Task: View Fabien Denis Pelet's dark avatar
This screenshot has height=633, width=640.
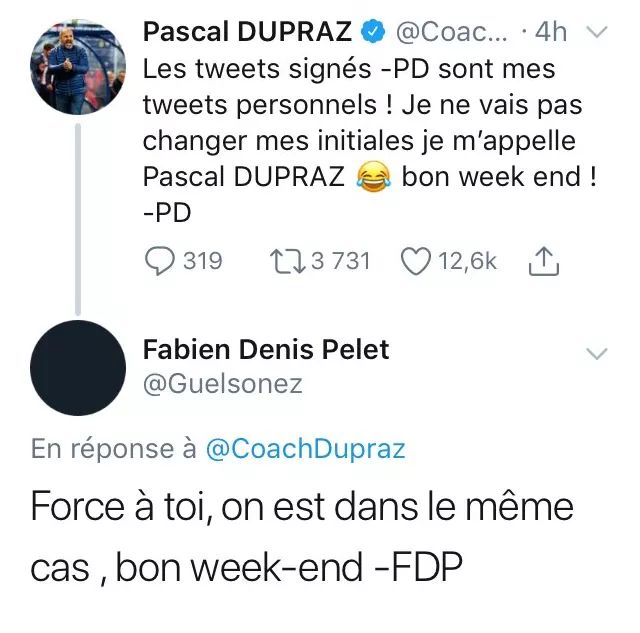Action: coord(77,371)
